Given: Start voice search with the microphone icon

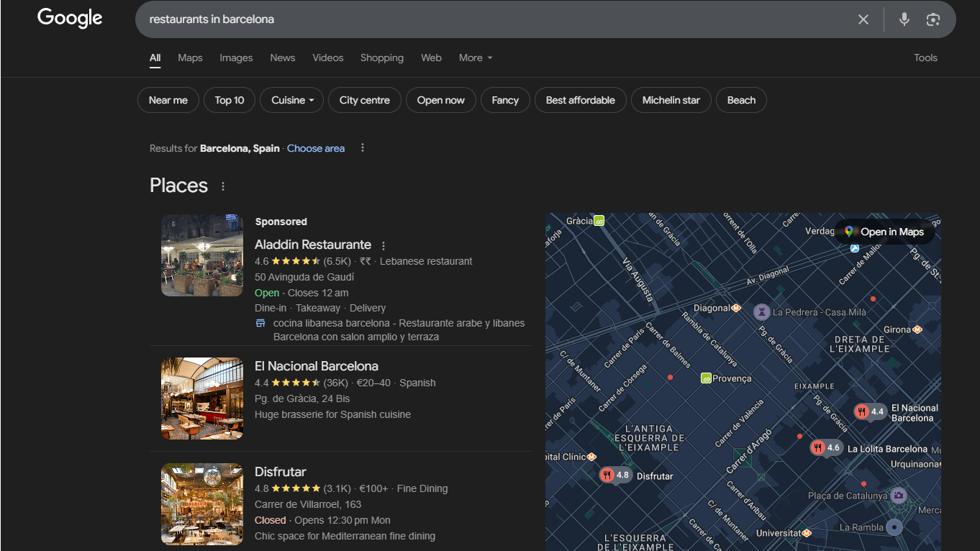Looking at the screenshot, I should (x=904, y=19).
